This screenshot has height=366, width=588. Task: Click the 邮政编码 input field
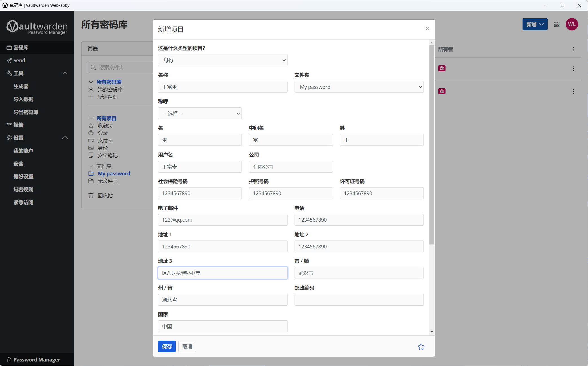pos(359,300)
